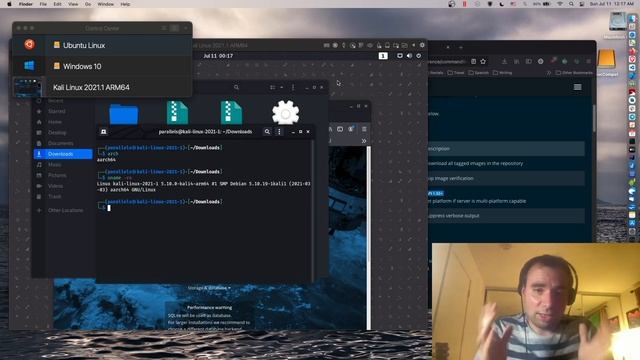The width and height of the screenshot is (640, 360).
Task: Select the second zip archive file
Action: point(231,112)
